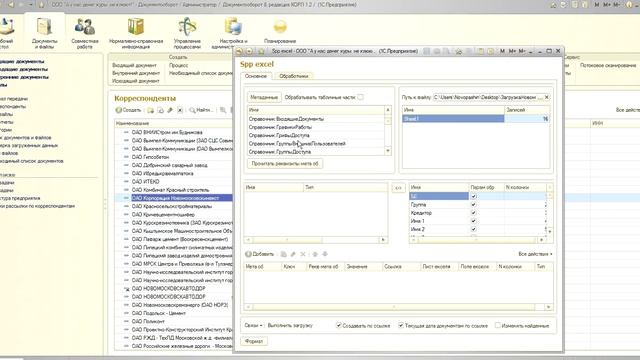Click the delete X icon in Добавить toolbar
Image resolution: width=640 pixels, height=360 pixels.
pos(303,254)
